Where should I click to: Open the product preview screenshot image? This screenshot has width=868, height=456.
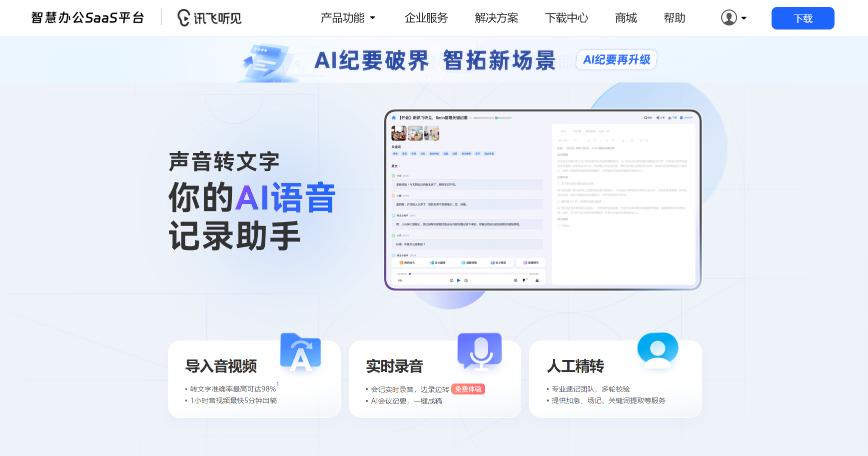(x=543, y=200)
